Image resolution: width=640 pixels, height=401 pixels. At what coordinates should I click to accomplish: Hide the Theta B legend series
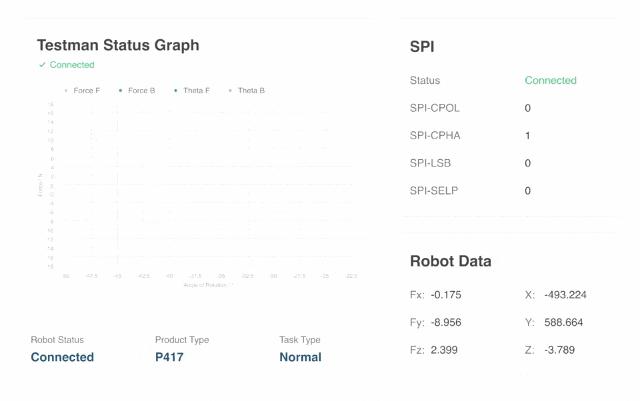pos(250,91)
